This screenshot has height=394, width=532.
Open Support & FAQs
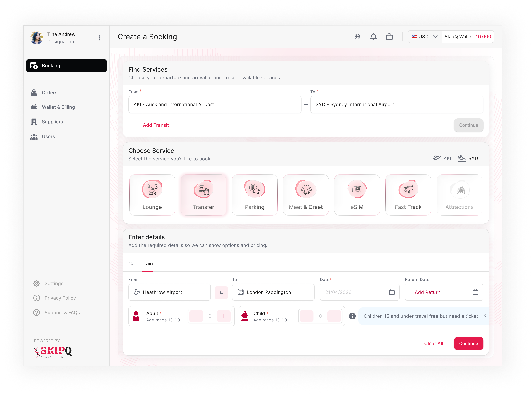point(57,313)
